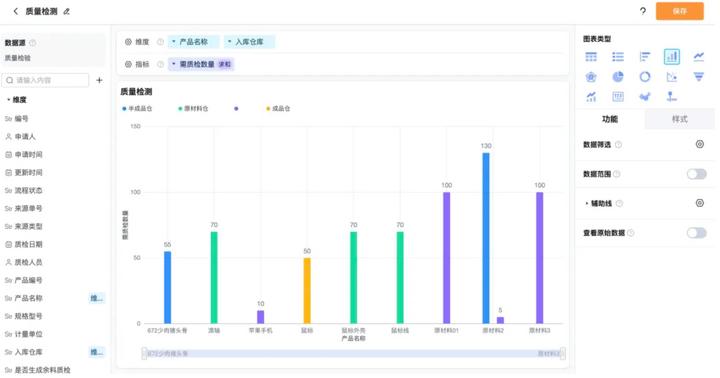
Task: Toggle the unlabeled purple legend dot
Action: (x=236, y=109)
